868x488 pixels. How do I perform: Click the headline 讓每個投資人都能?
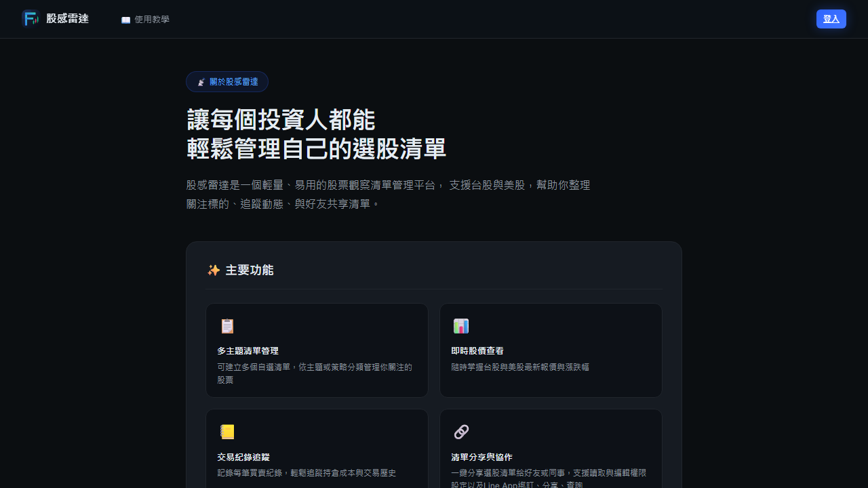pos(281,120)
